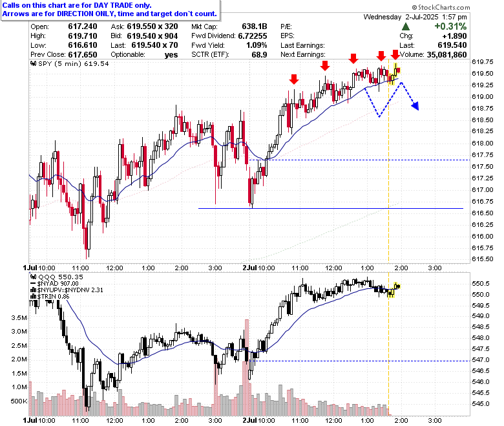The image size is (504, 426).
Task: Click the 'DAY TRADE only' notice line
Action: coord(77,5)
